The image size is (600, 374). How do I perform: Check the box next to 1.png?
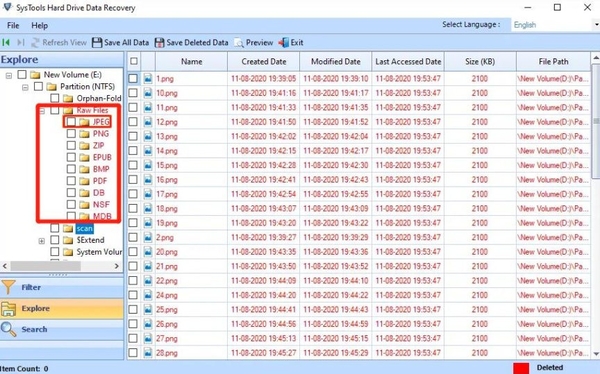tap(133, 78)
